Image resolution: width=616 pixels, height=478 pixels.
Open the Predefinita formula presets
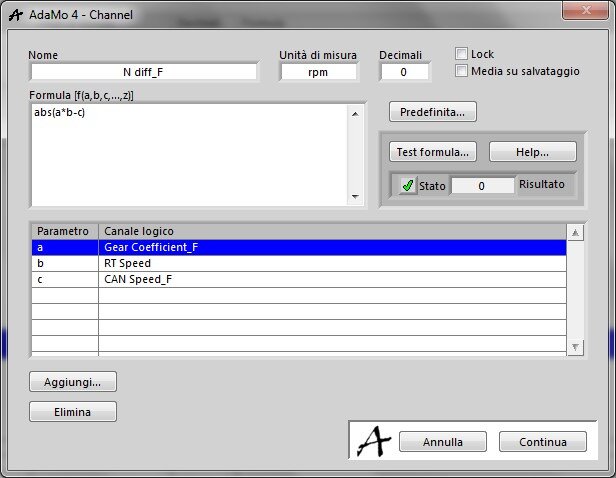coord(433,111)
